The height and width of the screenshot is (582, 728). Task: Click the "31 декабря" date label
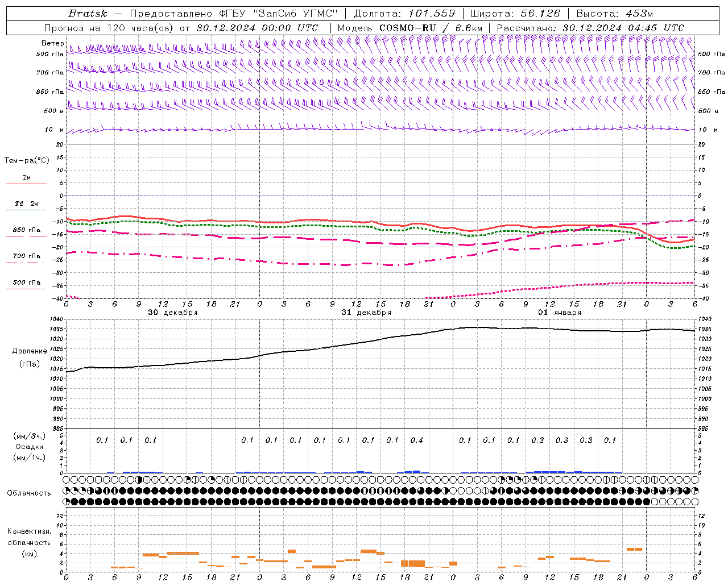pyautogui.click(x=366, y=313)
